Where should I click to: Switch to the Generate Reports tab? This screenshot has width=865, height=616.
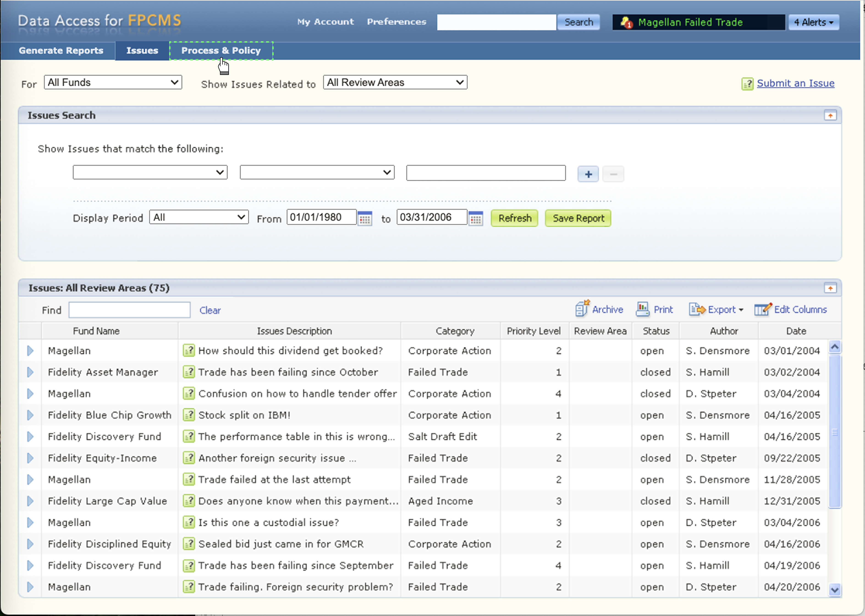(x=61, y=50)
